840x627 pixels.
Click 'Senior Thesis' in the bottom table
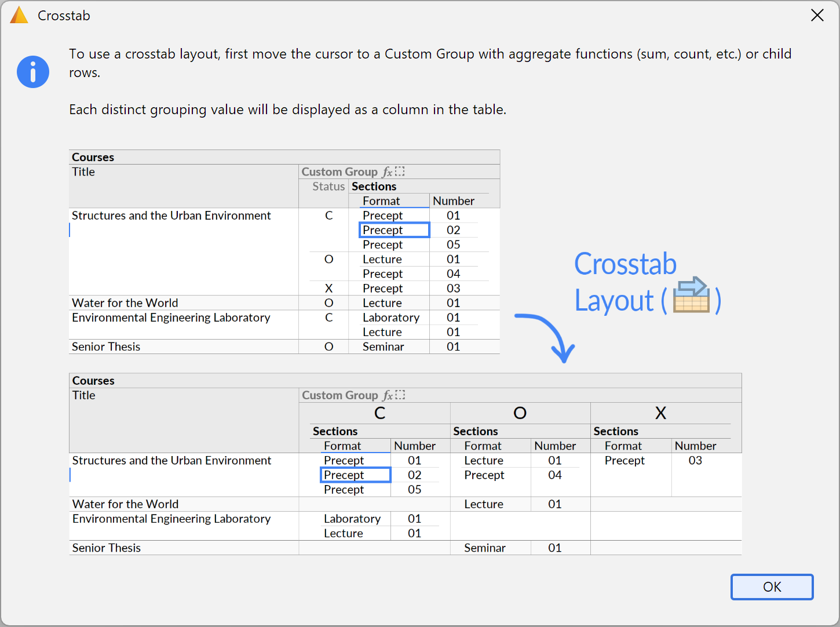[107, 548]
